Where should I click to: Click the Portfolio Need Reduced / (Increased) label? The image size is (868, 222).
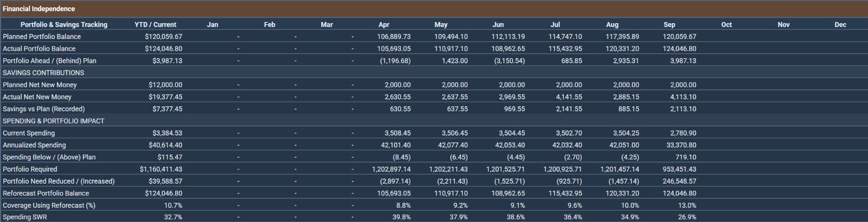click(x=59, y=181)
